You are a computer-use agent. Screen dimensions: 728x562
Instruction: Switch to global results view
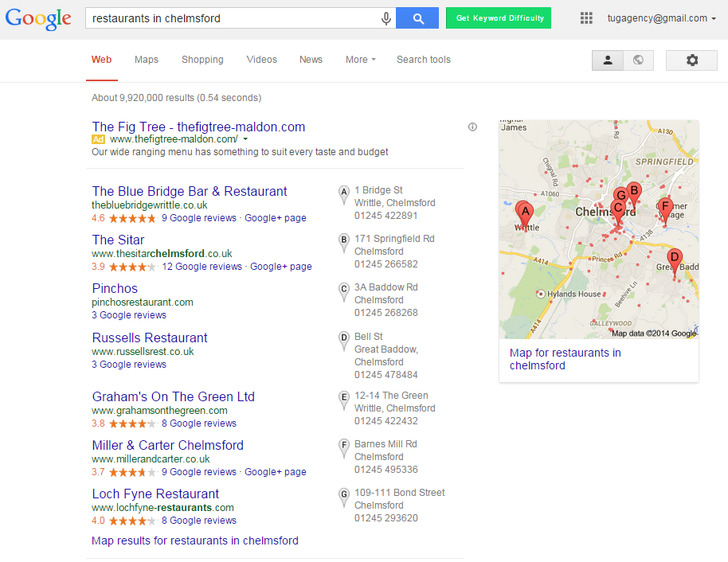(638, 60)
